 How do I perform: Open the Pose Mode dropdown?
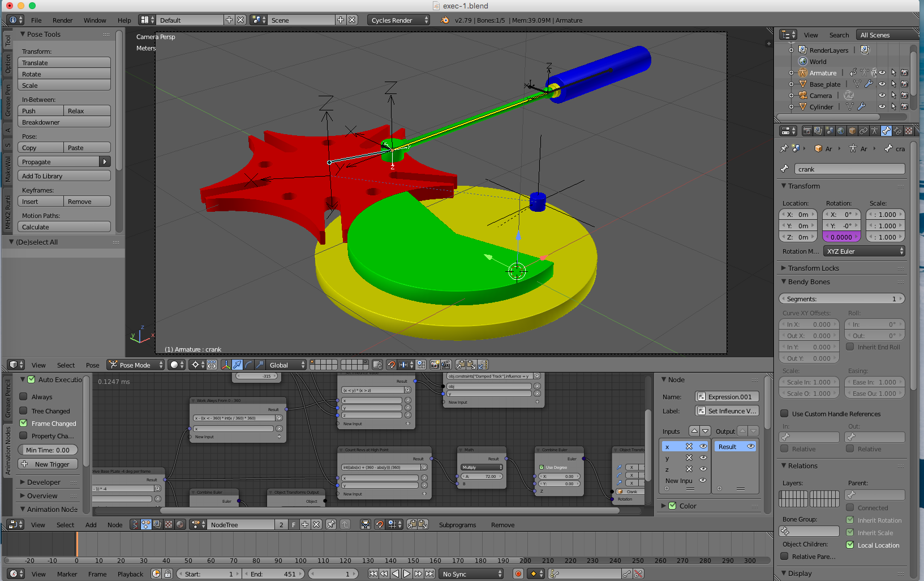point(135,365)
